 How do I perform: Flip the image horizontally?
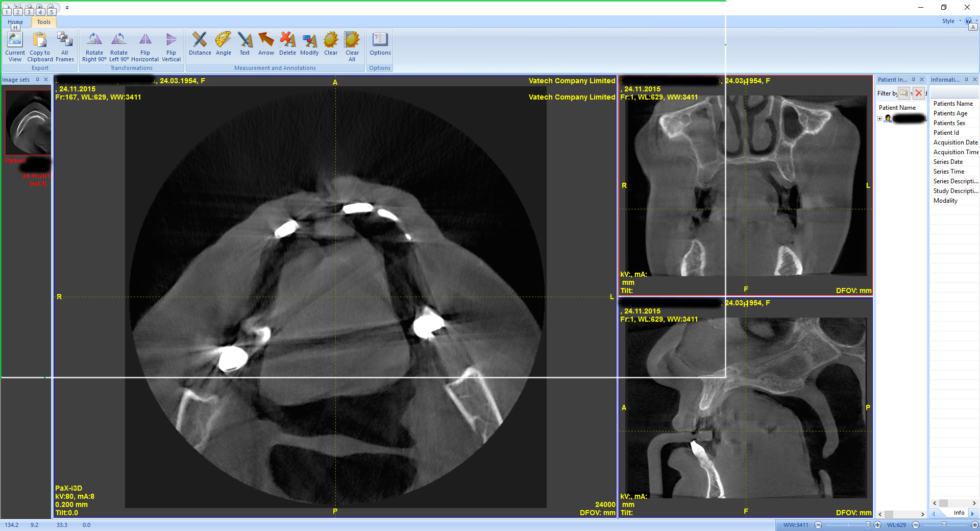tap(145, 47)
